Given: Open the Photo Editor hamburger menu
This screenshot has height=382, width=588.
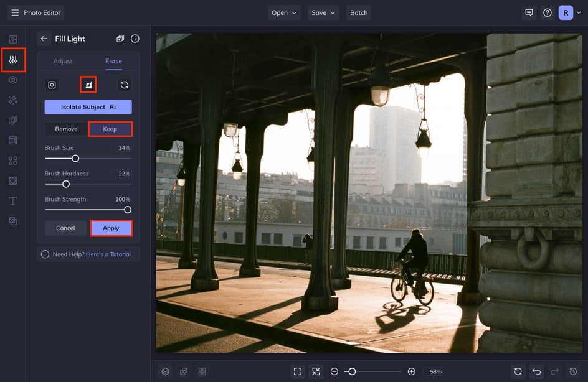Looking at the screenshot, I should coord(15,12).
